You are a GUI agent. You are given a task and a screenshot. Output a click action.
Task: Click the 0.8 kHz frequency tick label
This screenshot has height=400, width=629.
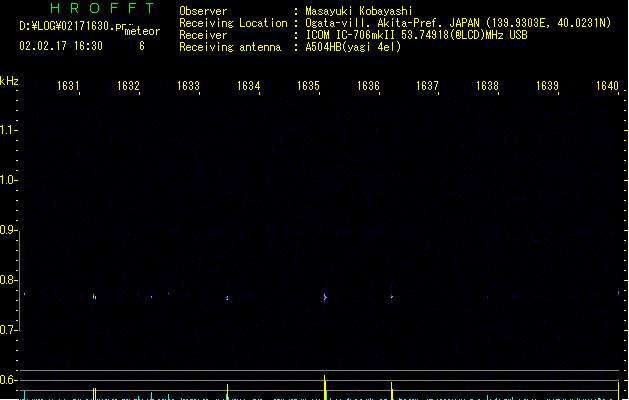[8, 280]
